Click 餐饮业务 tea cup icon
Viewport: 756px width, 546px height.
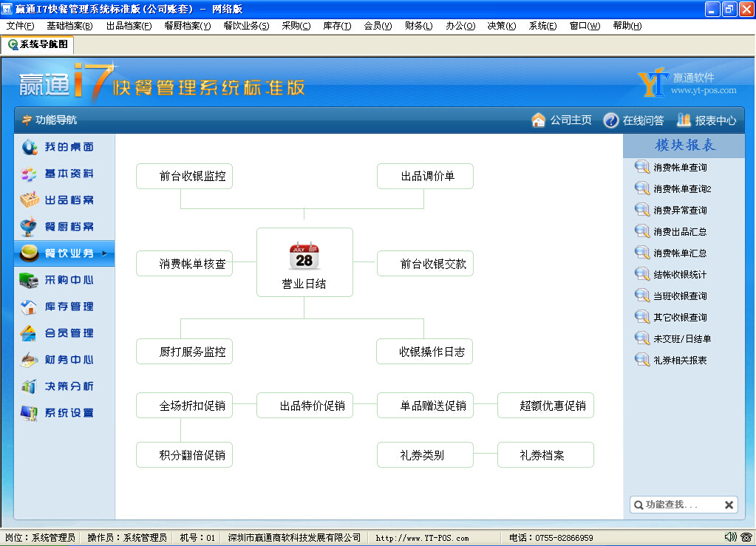[30, 253]
